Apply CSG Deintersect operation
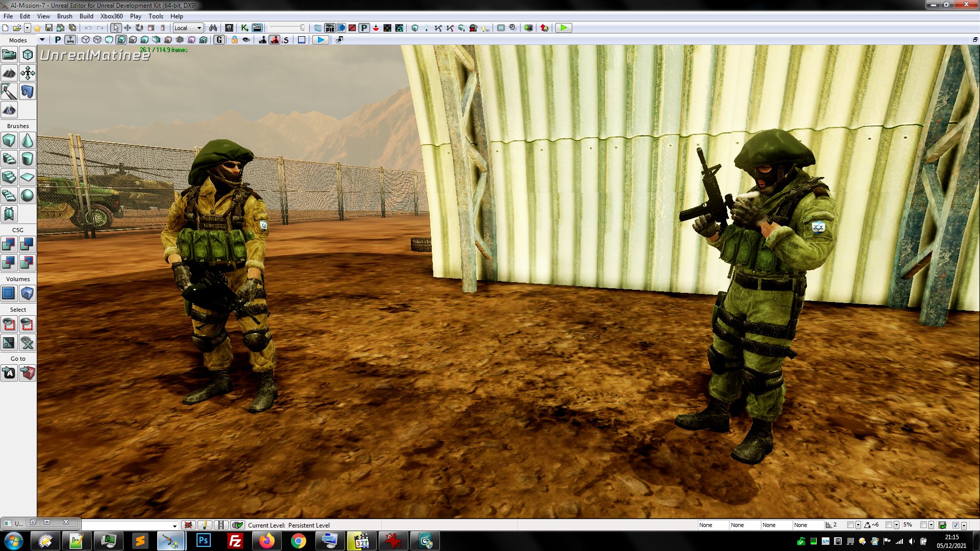The image size is (980, 551). click(28, 263)
